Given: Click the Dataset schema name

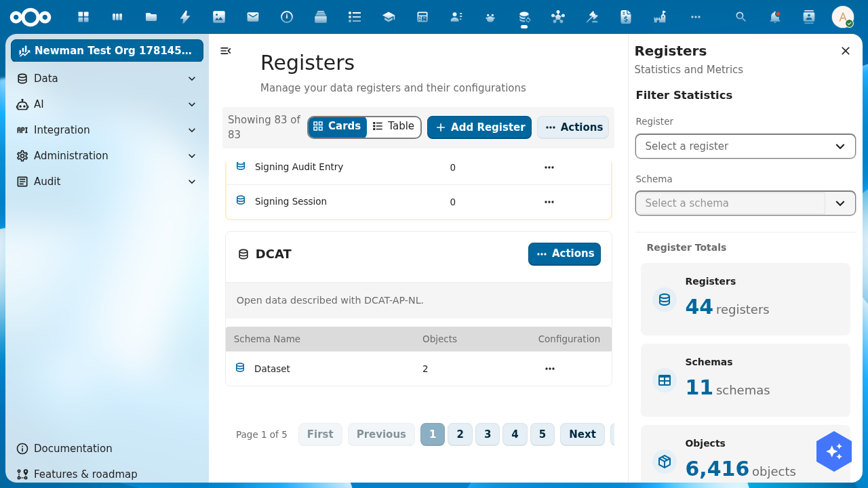Looking at the screenshot, I should pyautogui.click(x=272, y=369).
